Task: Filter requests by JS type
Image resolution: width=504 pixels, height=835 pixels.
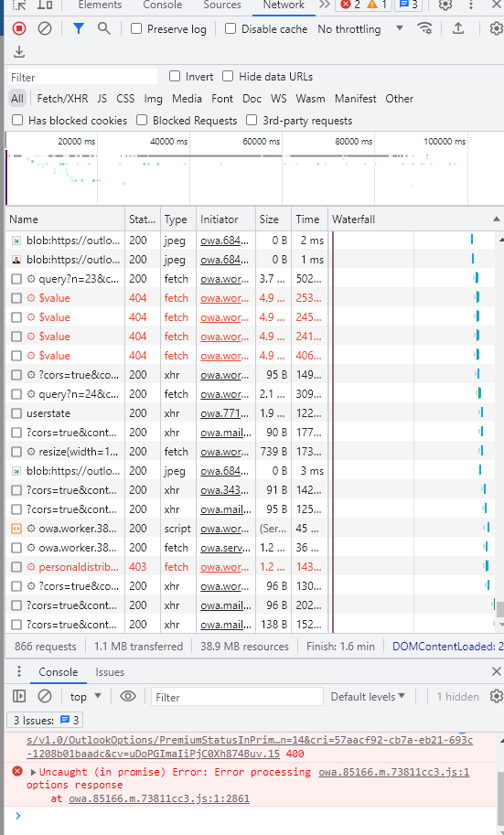Action: [x=102, y=99]
